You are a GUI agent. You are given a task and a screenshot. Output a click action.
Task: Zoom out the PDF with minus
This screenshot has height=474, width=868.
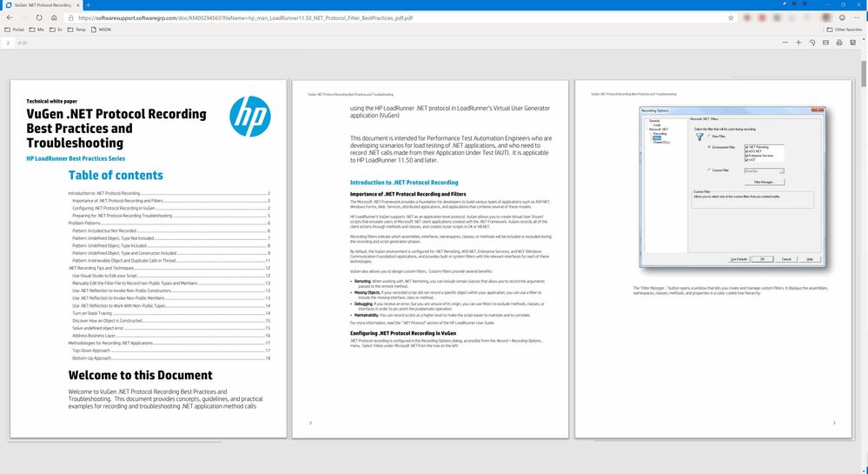click(x=785, y=43)
